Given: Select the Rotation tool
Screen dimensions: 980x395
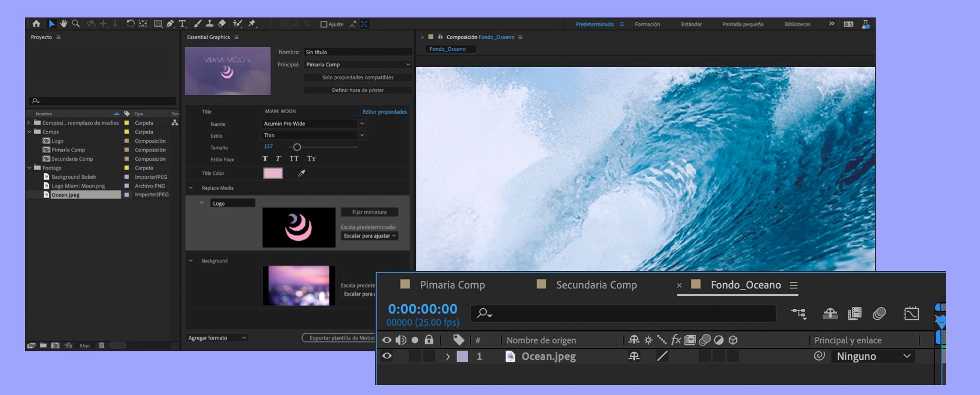Looking at the screenshot, I should point(131,24).
